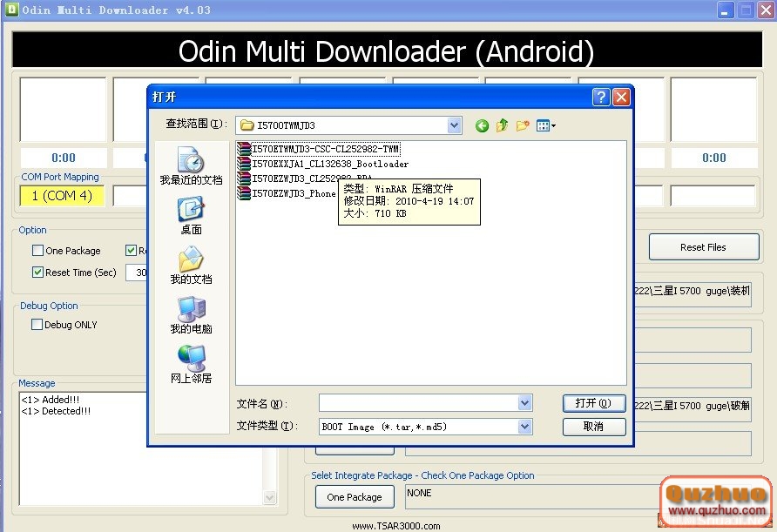Click the www.TSAR3000.com link

click(396, 526)
